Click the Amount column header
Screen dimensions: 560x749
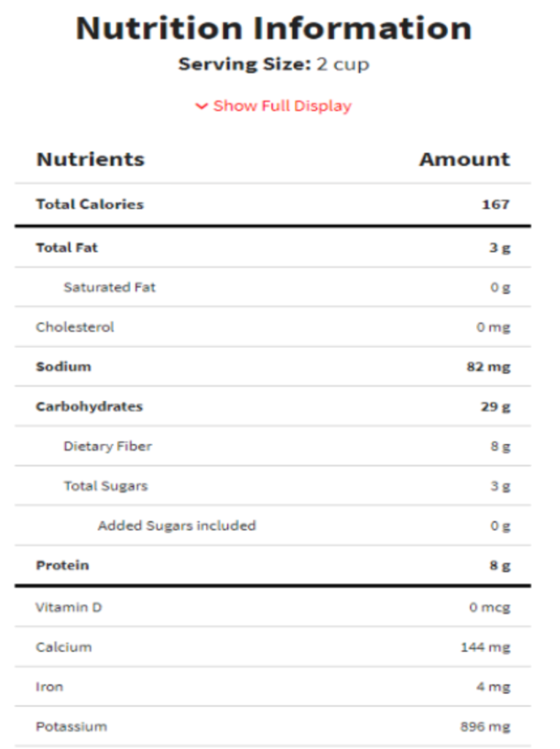click(464, 159)
